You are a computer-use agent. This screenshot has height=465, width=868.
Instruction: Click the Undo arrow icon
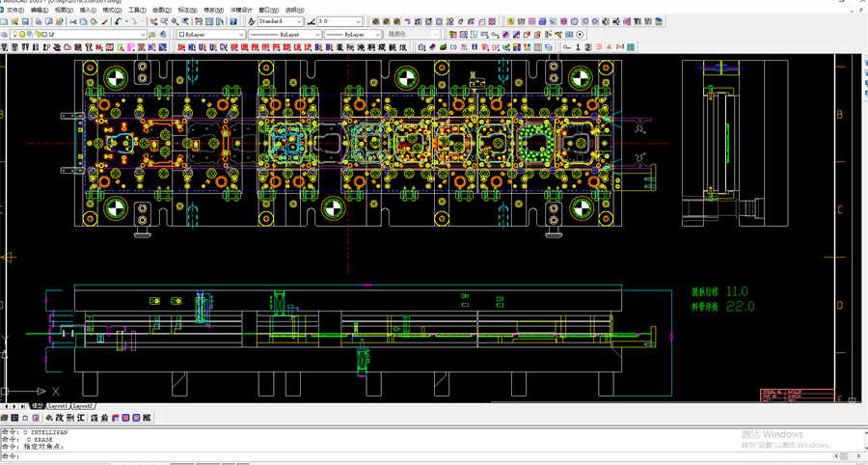pyautogui.click(x=118, y=21)
